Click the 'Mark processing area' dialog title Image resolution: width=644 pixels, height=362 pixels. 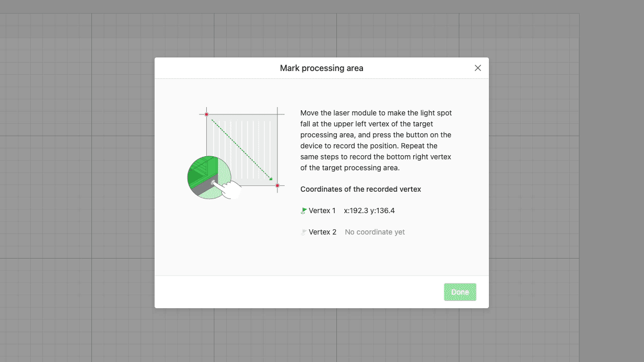[x=321, y=68]
